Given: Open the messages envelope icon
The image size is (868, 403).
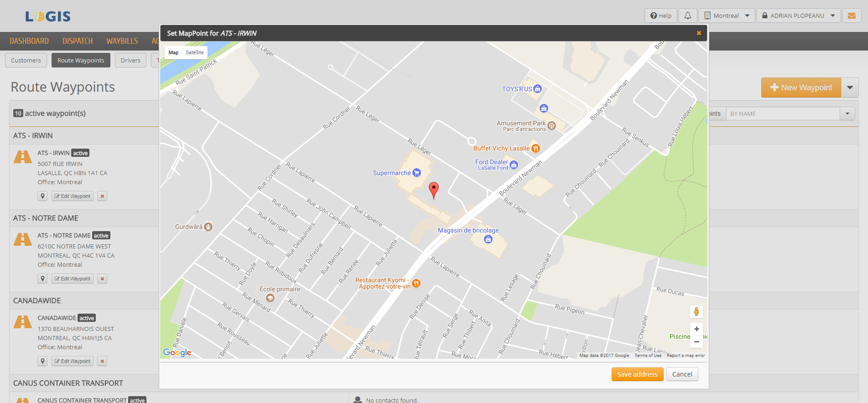Looking at the screenshot, I should pyautogui.click(x=852, y=15).
